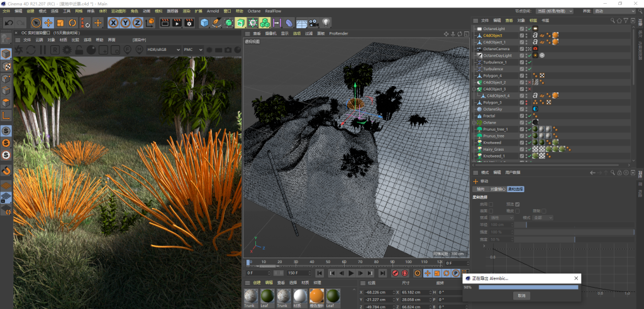Screen dimensions: 644x309
Task: Click the OctaneSky environment tag
Action: coord(536,109)
